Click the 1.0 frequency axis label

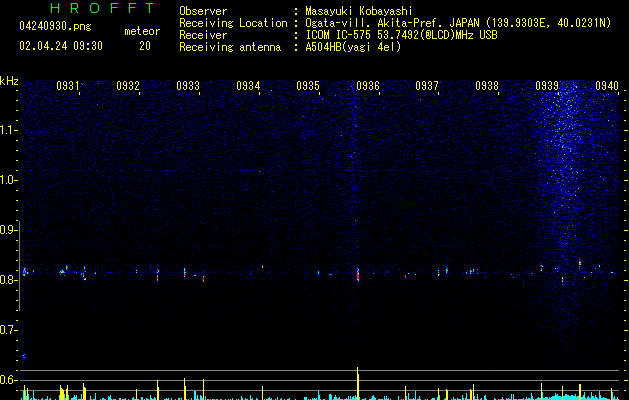pos(8,180)
